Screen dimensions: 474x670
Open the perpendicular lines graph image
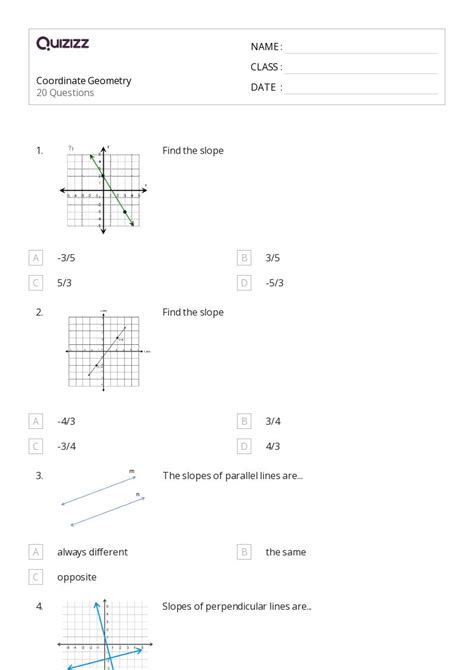click(x=105, y=634)
